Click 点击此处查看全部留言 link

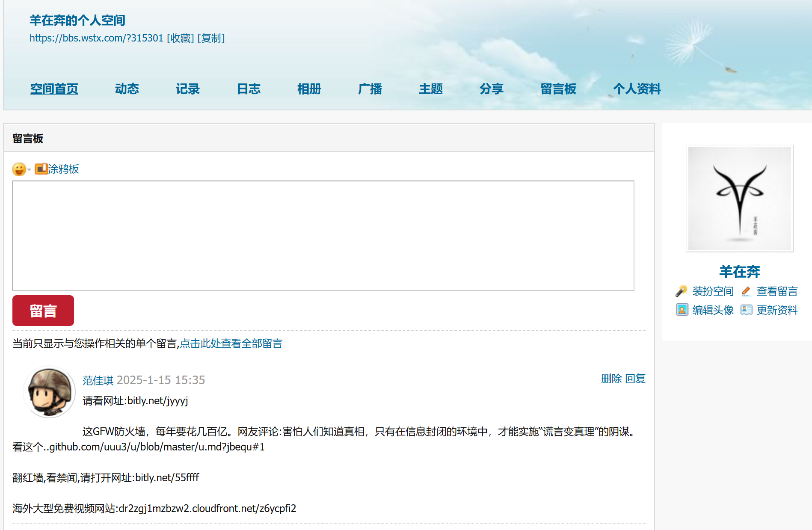pos(231,343)
